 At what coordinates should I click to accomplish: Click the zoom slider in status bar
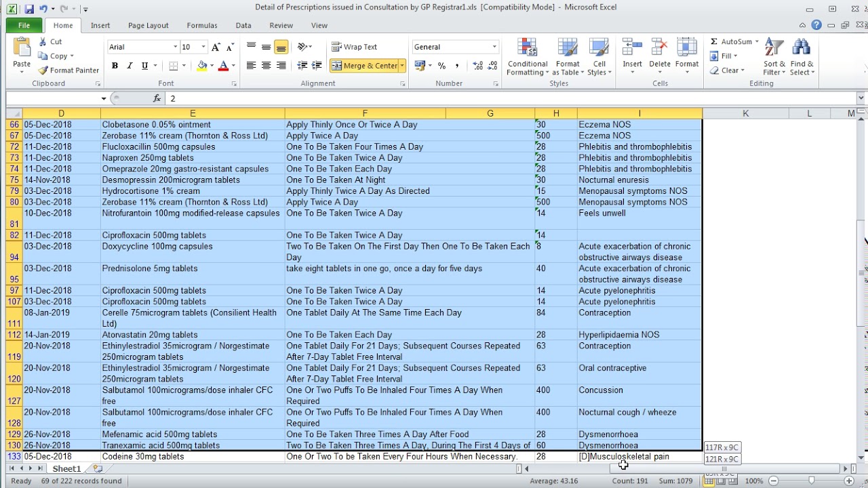[x=811, y=481]
